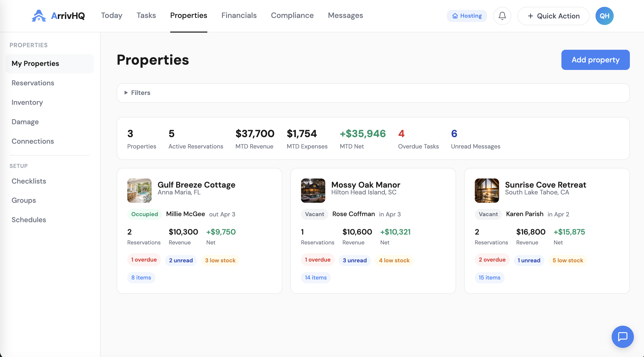Check 2 overdue tasks on Sunrise Cove Retreat
Viewport: 644px width, 357px height.
(492, 259)
